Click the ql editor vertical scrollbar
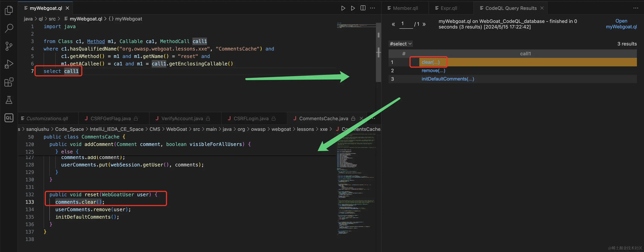This screenshot has height=252, width=644. coord(378,52)
